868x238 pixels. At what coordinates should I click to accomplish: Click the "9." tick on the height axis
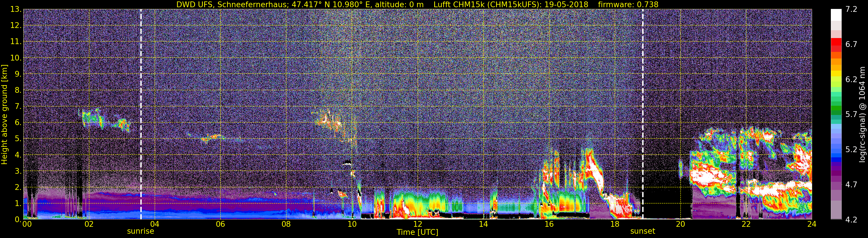[18, 74]
